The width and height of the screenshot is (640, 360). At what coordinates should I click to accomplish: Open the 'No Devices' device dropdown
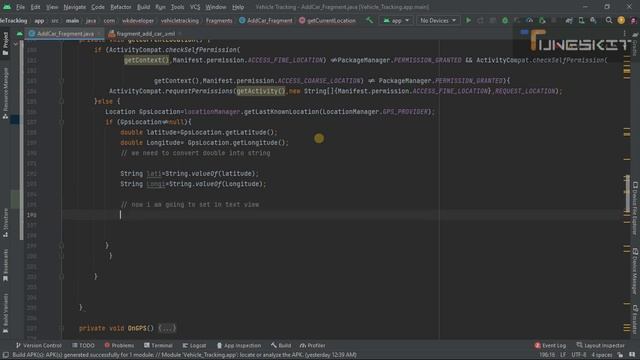(438, 20)
